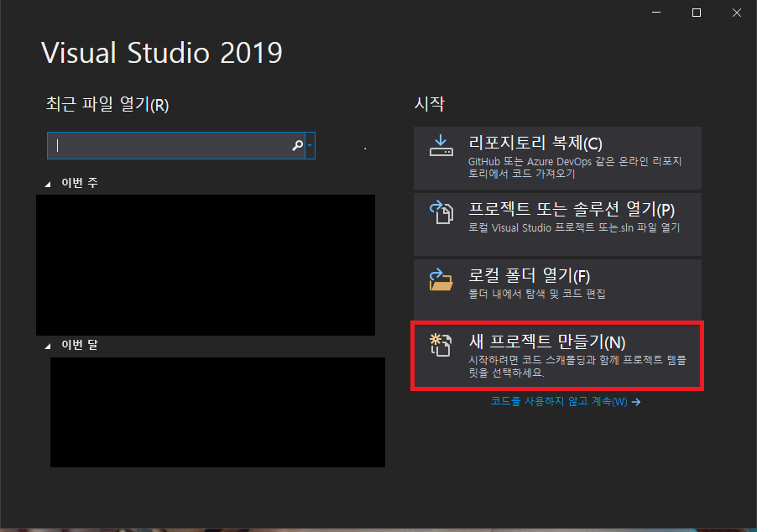This screenshot has height=532, width=757.
Task: Focus the recent files search field
Action: (176, 145)
